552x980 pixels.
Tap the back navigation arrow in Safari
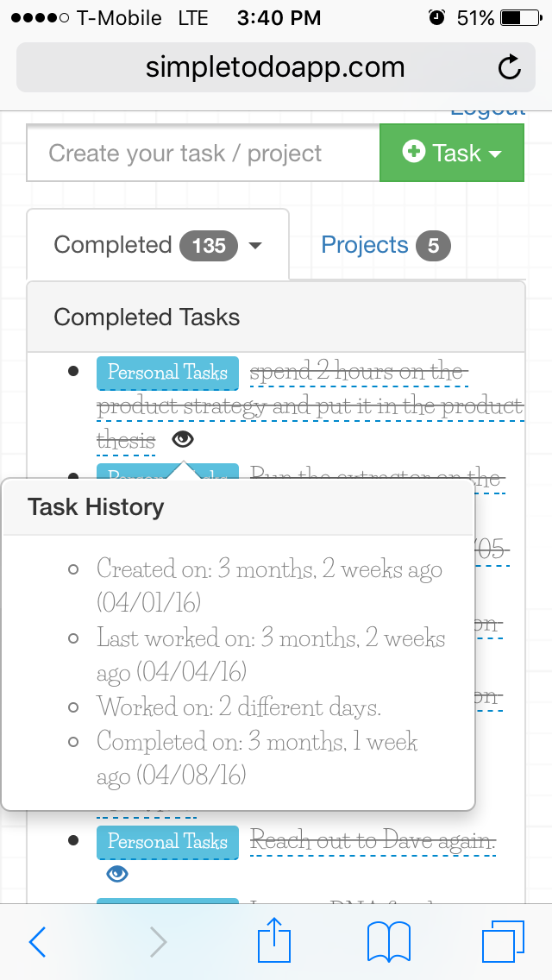tap(37, 942)
